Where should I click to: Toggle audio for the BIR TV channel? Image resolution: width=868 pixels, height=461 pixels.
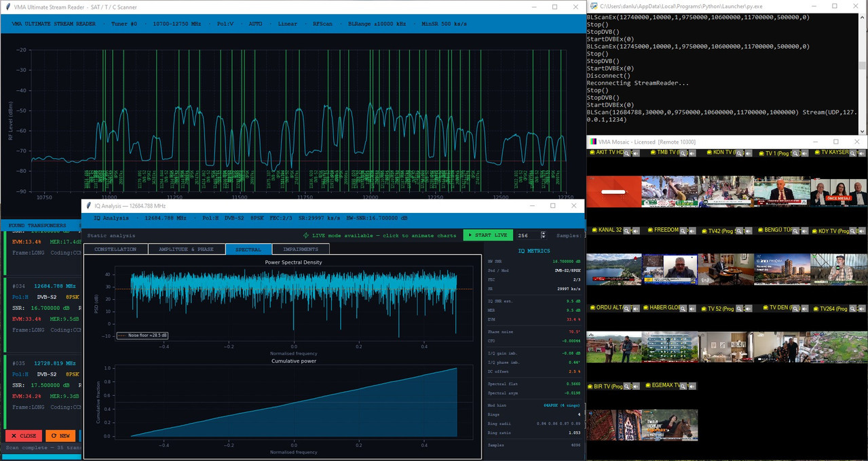636,387
